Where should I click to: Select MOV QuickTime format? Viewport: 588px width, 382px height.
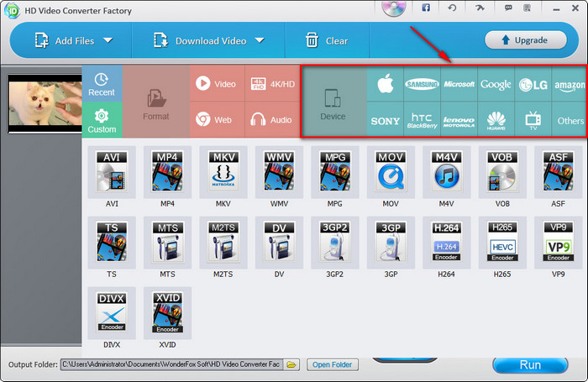pos(391,172)
